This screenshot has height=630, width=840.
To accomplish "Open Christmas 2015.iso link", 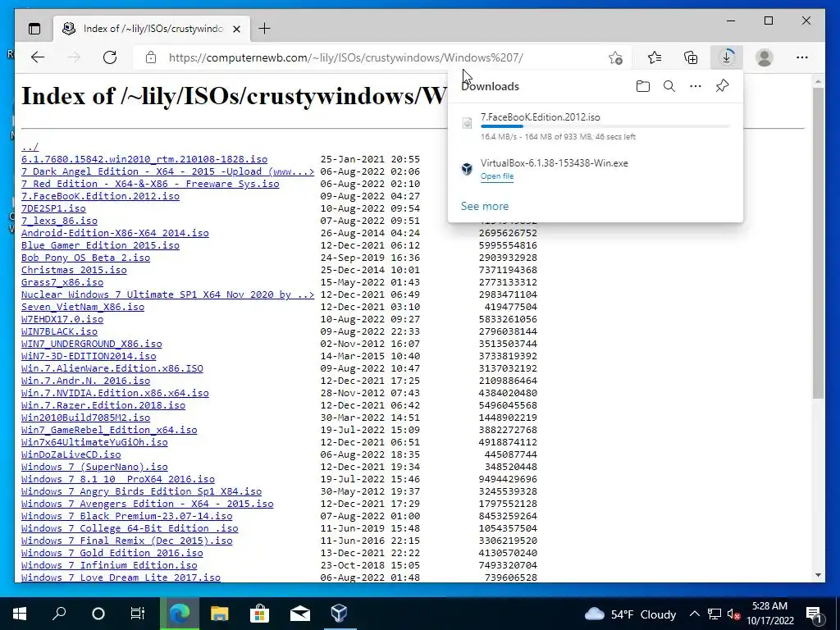I will pos(74,270).
